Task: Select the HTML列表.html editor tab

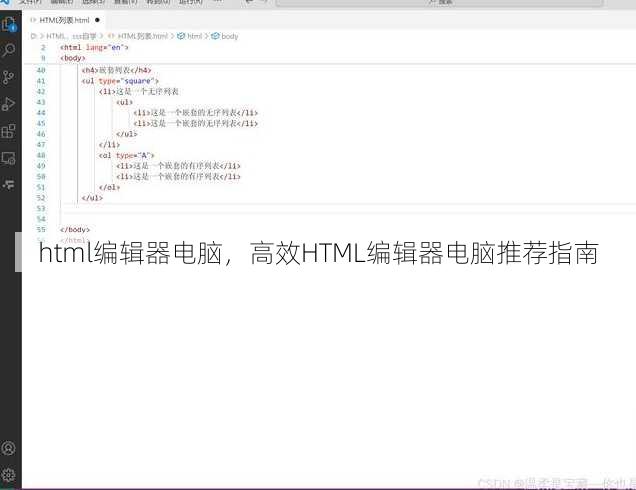Action: pyautogui.click(x=65, y=20)
